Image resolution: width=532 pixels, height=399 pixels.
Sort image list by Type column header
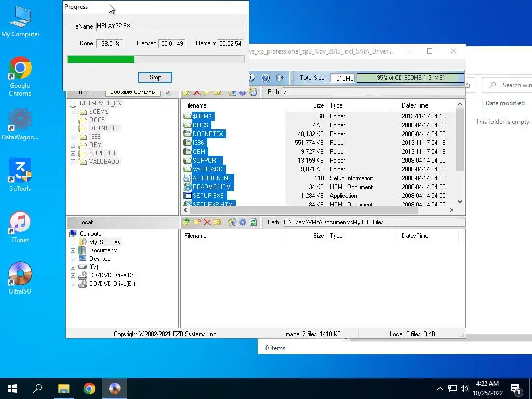[357, 105]
